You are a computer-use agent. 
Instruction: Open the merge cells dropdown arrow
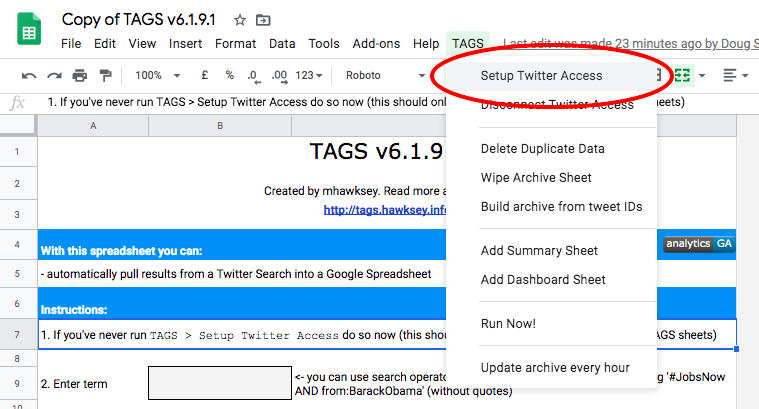click(x=702, y=76)
